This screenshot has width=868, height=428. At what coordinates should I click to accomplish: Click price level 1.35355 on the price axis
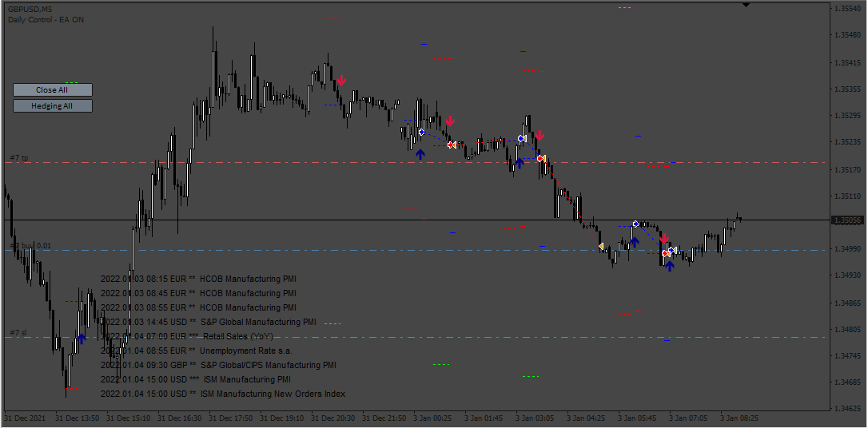click(847, 89)
